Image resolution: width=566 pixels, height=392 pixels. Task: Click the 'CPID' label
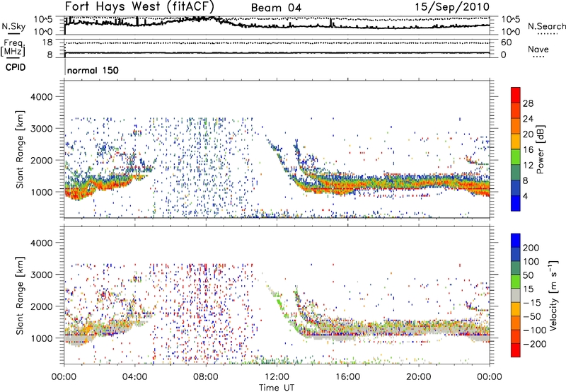click(16, 67)
